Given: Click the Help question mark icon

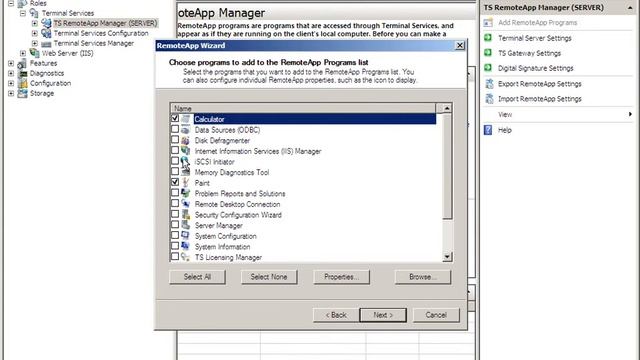Looking at the screenshot, I should click(x=488, y=130).
